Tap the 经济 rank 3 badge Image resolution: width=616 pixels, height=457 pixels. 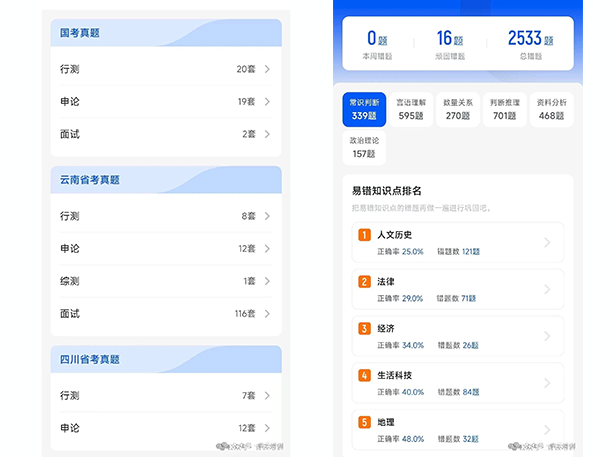tap(365, 328)
